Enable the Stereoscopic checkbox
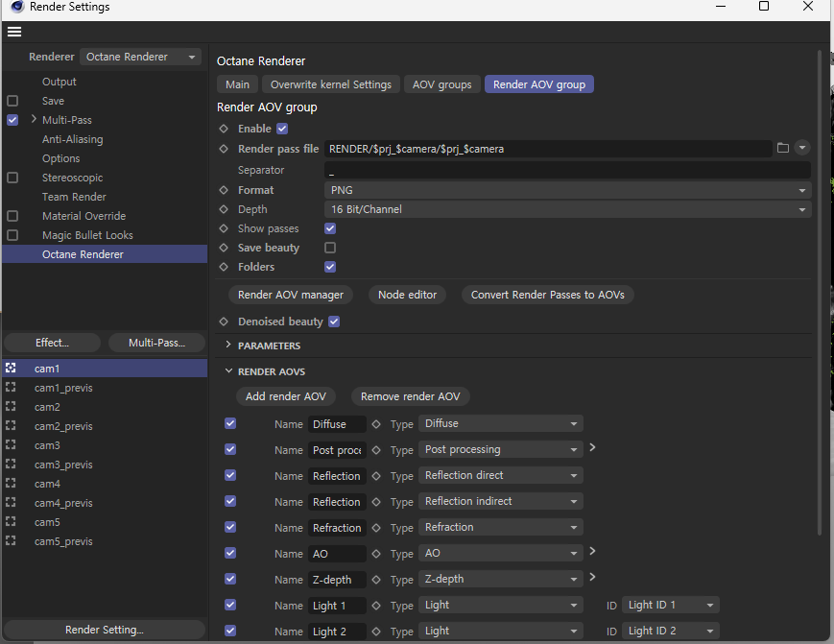 pyautogui.click(x=12, y=178)
